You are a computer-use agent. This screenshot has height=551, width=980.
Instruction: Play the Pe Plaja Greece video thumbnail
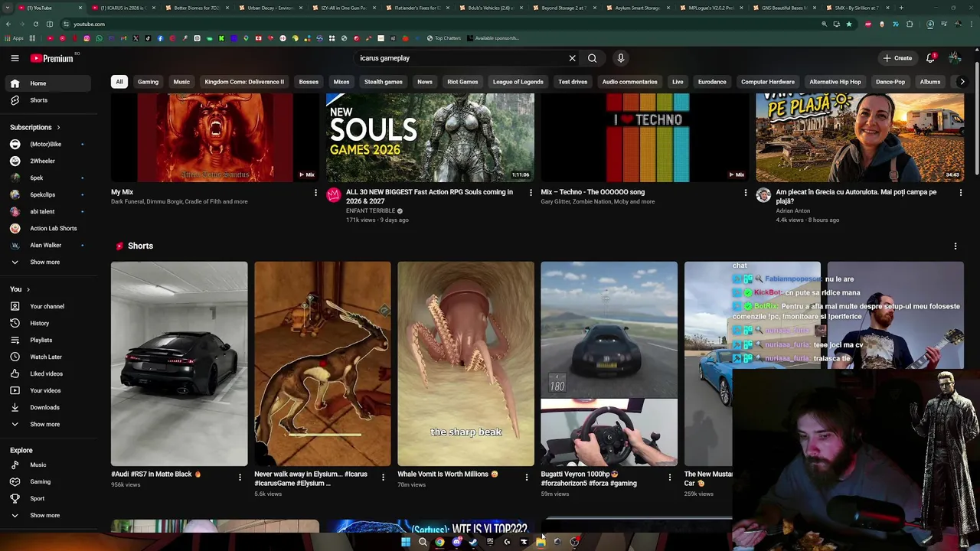[x=860, y=138]
